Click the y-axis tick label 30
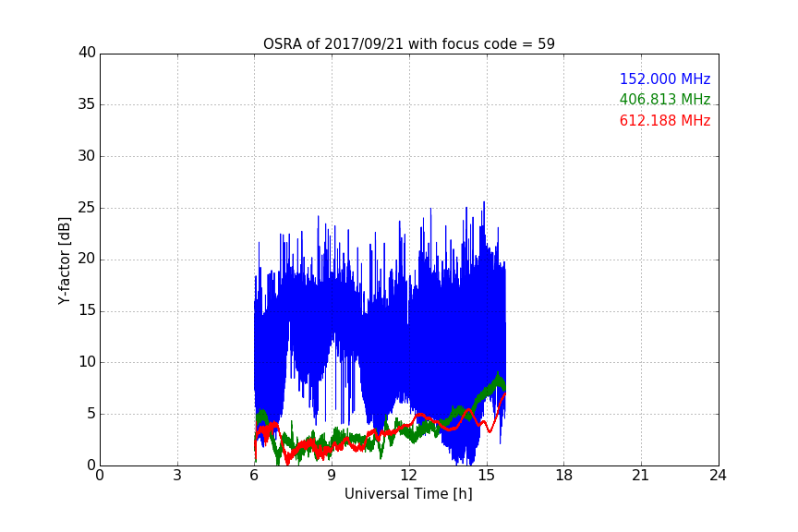Screen dimensions: 798x532 [x=87, y=156]
